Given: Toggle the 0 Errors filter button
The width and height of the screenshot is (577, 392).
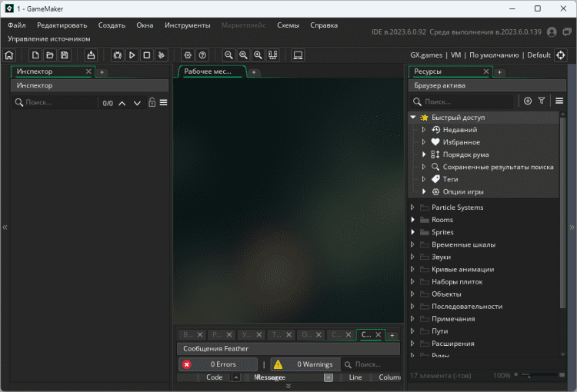Looking at the screenshot, I should coord(218,364).
